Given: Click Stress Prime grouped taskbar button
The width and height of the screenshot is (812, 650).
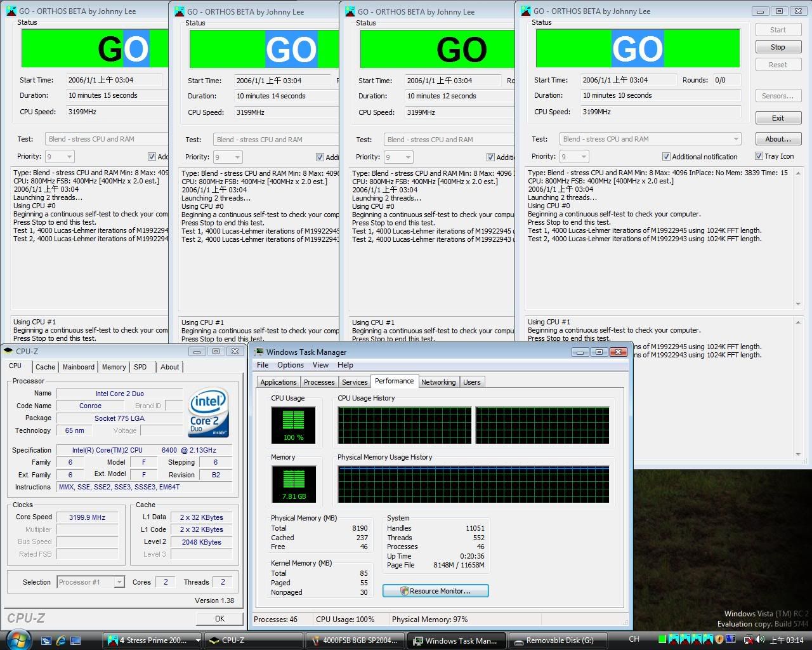Looking at the screenshot, I should click(153, 640).
